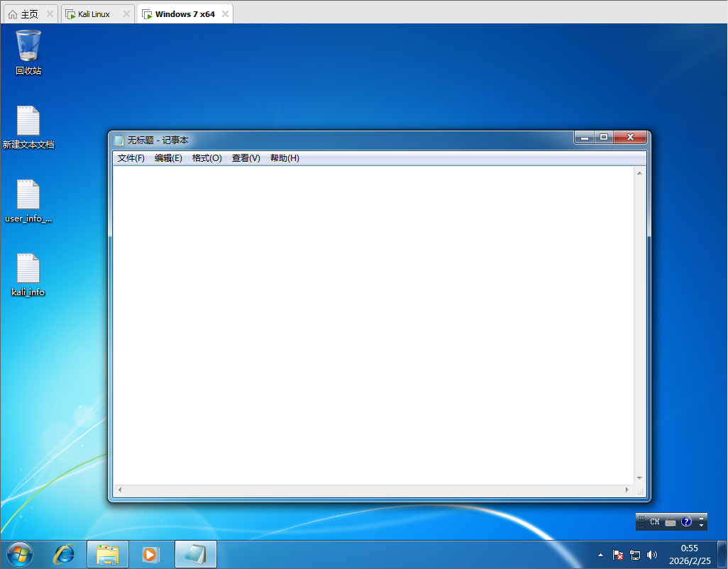Open the Action Center flag icon
The image size is (728, 569).
tap(618, 555)
